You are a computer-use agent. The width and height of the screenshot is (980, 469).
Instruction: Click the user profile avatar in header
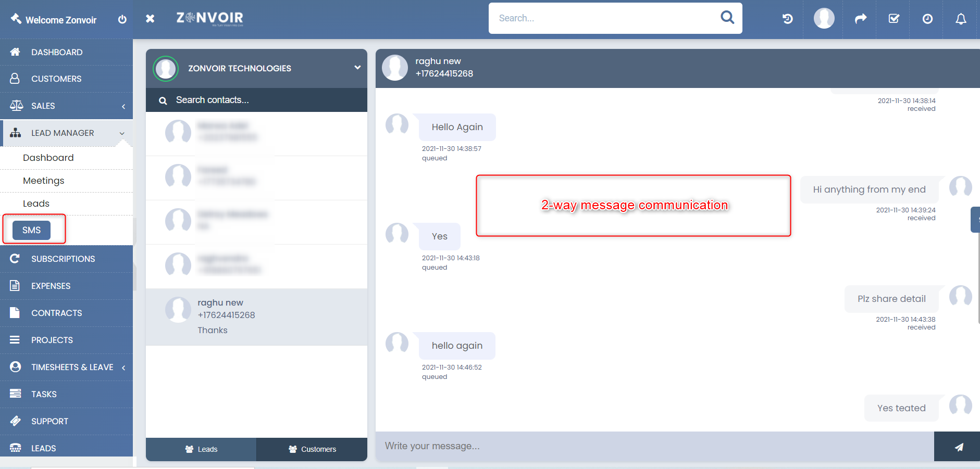(x=823, y=19)
